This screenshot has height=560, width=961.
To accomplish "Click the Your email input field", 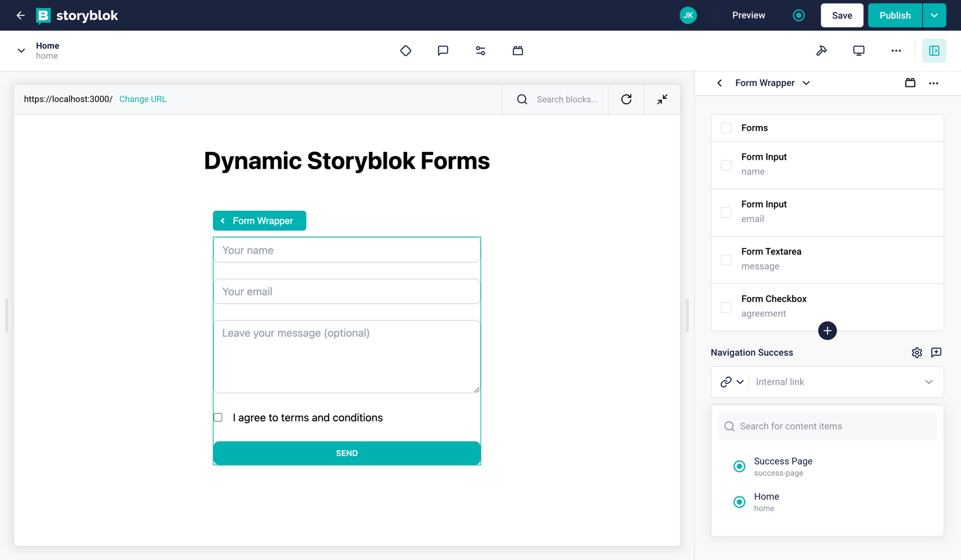I will (x=347, y=292).
